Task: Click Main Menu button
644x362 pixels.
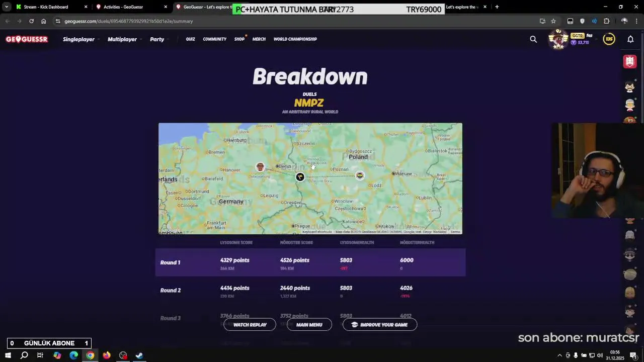Action: [309, 325]
